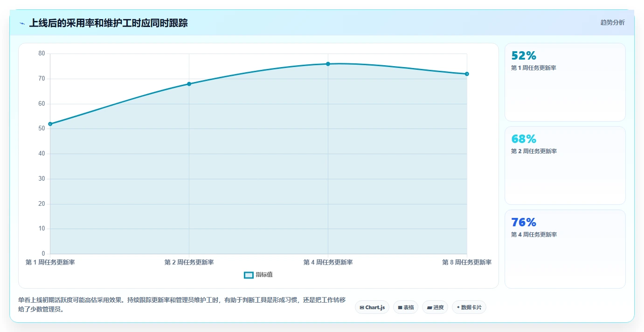644x332 pixels.
Task: Click the lightning icon beside the title
Action: click(x=22, y=23)
